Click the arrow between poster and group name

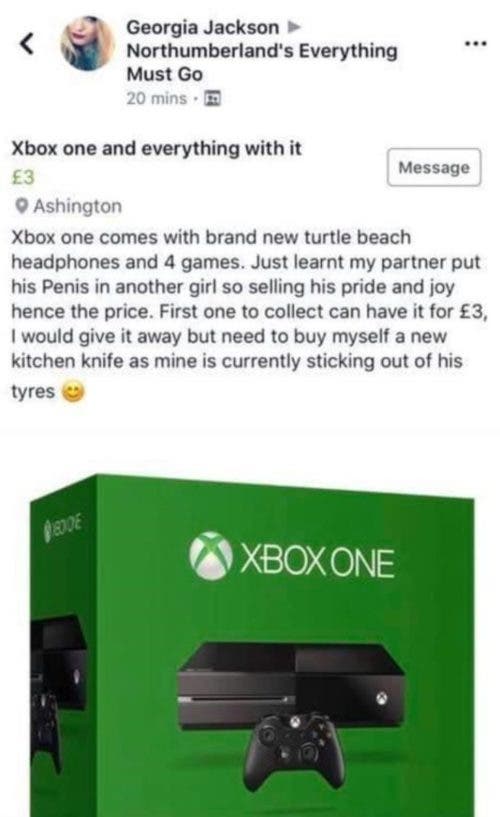pyautogui.click(x=294, y=26)
